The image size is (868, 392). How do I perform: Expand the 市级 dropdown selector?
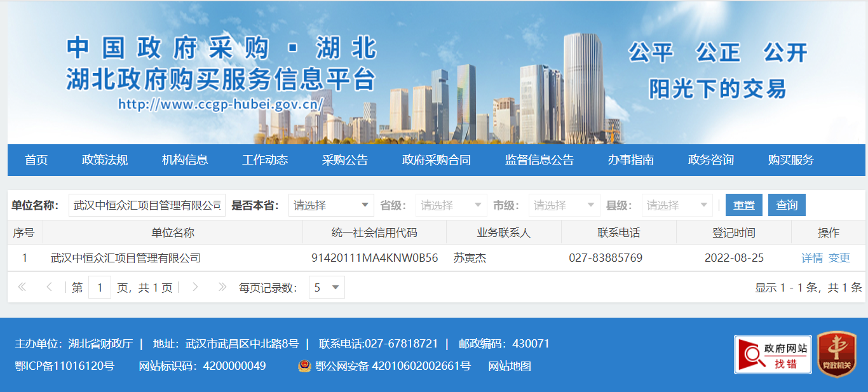[564, 205]
